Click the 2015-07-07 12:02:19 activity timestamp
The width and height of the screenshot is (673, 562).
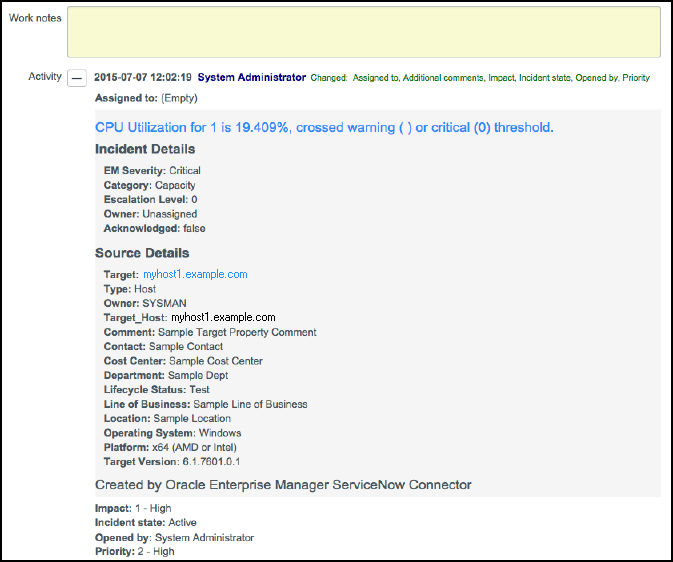[142, 77]
